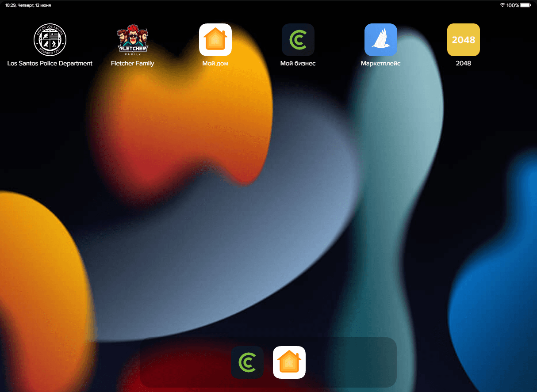Tap the 100% battery percentage text
Image resolution: width=537 pixels, height=392 pixels.
tap(513, 5)
